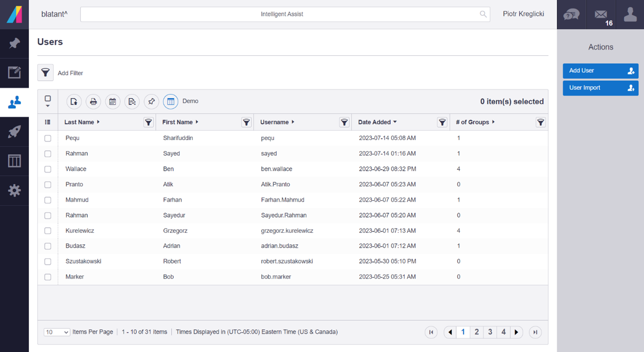
Task: Click the User Import button
Action: (600, 88)
